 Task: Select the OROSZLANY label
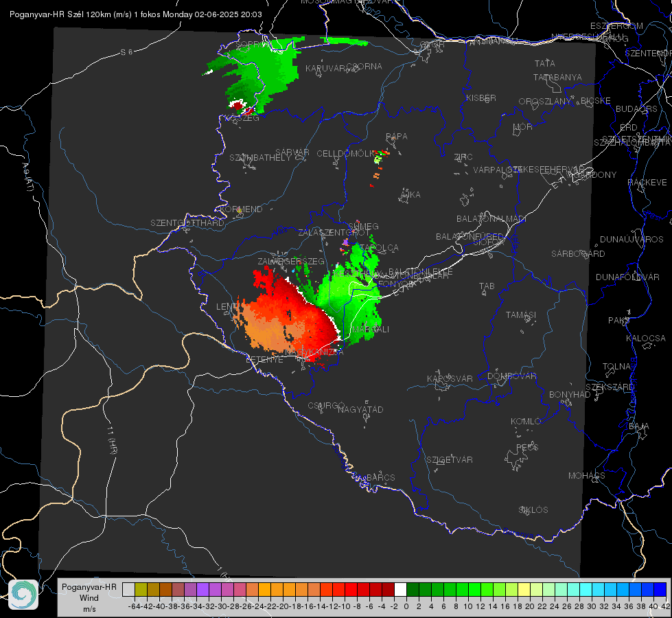[x=545, y=101]
